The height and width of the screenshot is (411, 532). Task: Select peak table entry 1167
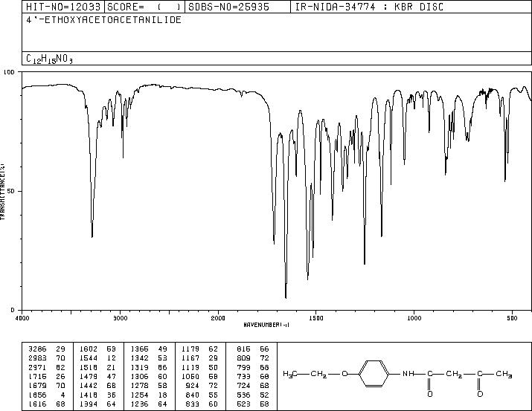(x=190, y=358)
